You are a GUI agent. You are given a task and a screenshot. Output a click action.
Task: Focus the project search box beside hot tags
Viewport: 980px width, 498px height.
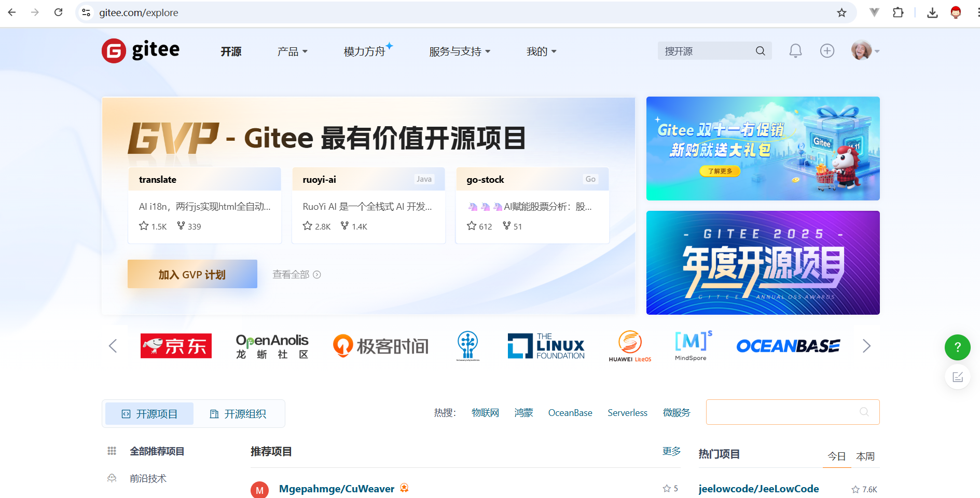tap(793, 412)
